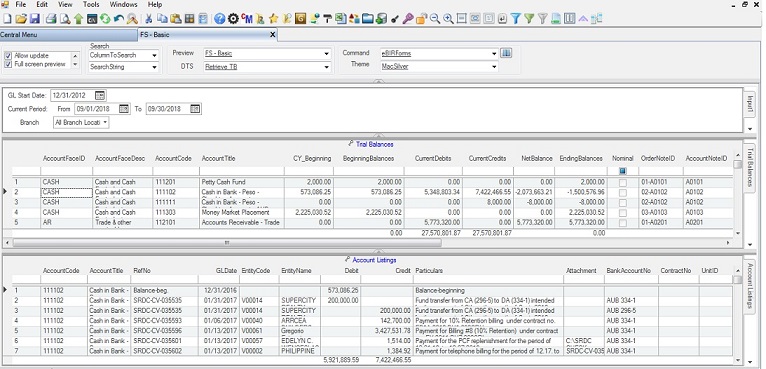Click the green up arrow icon
Image resolution: width=766 pixels, height=369 pixels.
click(x=78, y=19)
